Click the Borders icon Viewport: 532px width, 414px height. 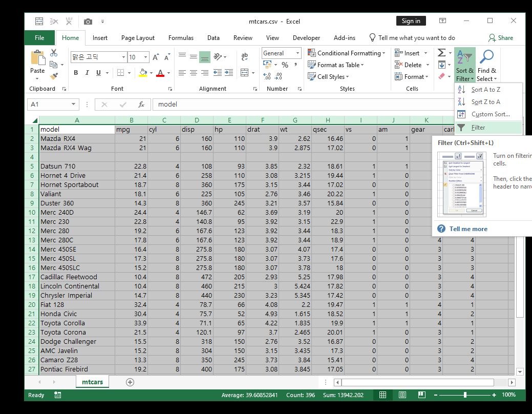120,73
